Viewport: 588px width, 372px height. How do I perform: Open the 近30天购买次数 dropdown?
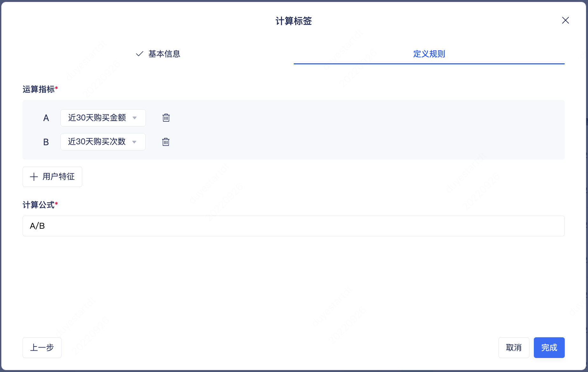click(x=103, y=142)
